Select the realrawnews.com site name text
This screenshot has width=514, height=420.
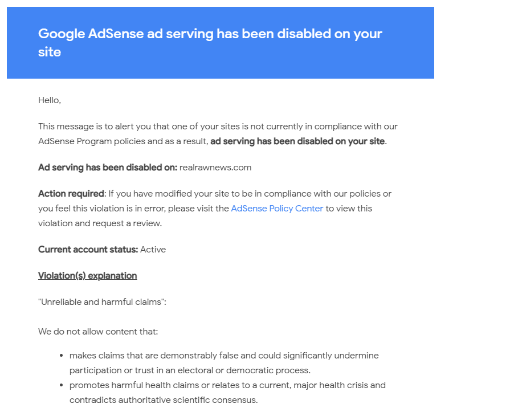click(215, 168)
